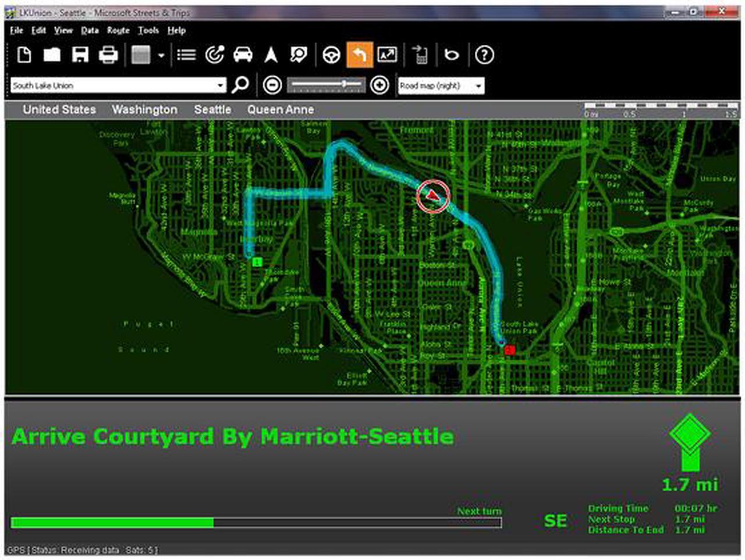The image size is (745, 560).
Task: Open a file with the folder icon
Action: (x=52, y=55)
